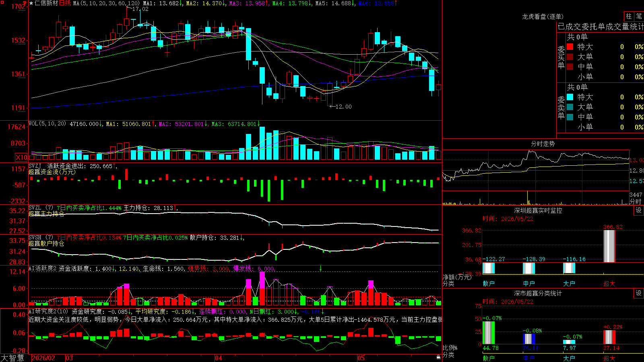Click the 分时走势 panel title
This screenshot has height=362, width=644.
543,144
